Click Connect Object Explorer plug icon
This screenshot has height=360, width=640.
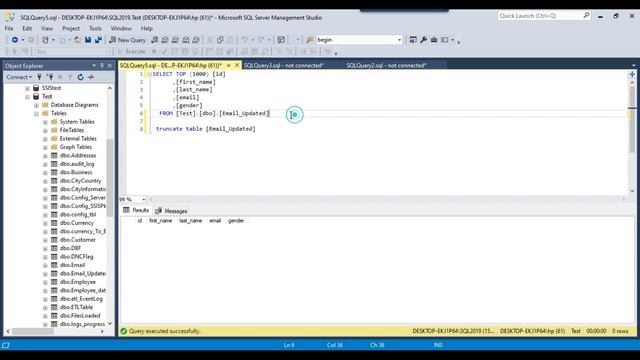[40, 77]
